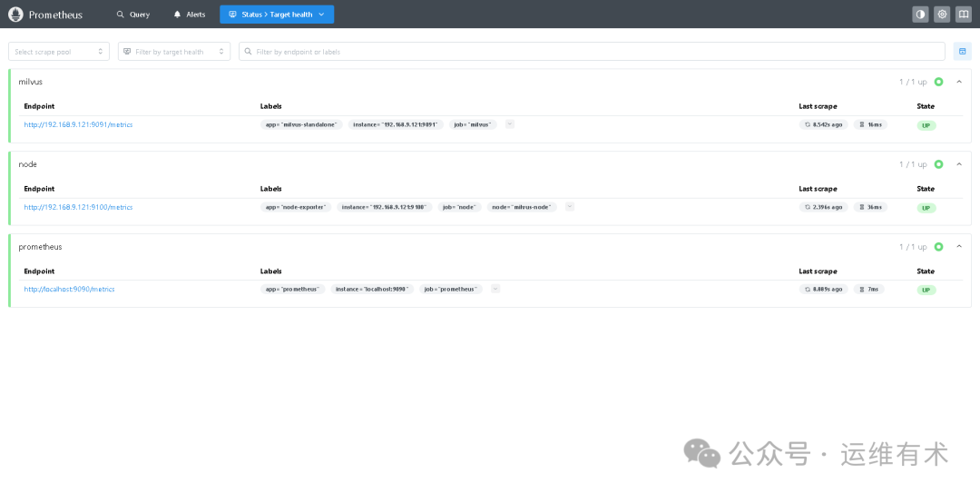
Task: Click the milvus pool's green health ring icon
Action: coord(939,82)
